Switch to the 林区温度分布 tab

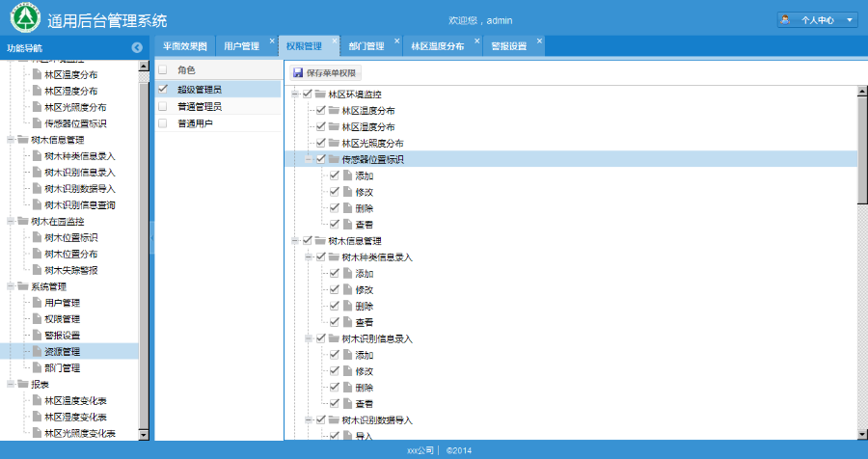click(x=437, y=46)
